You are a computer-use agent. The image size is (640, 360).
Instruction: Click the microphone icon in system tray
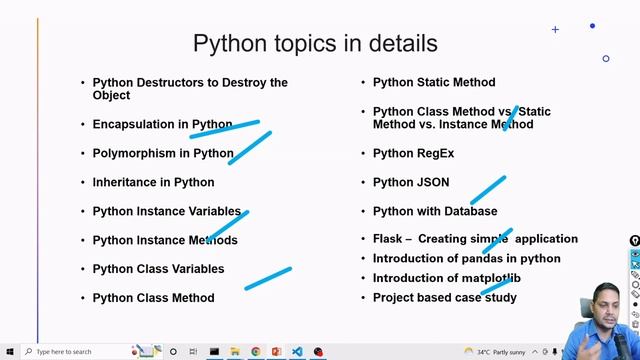555,352
